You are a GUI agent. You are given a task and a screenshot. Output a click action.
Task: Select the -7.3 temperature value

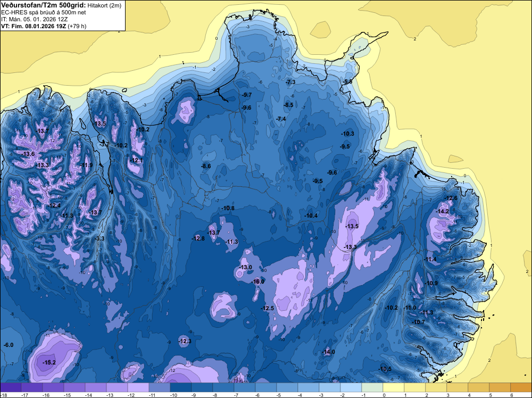pyautogui.click(x=290, y=82)
